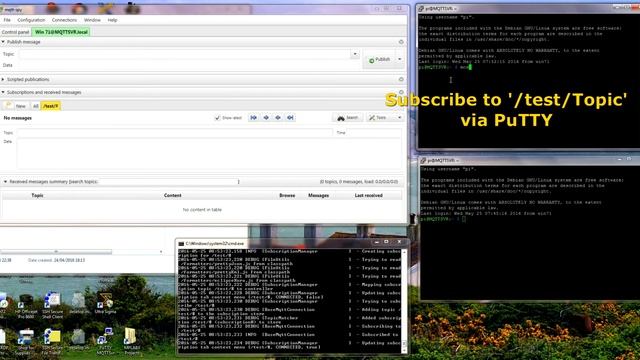Switch to the Control panel tab
Image resolution: width=640 pixels, height=360 pixels.
15,32
